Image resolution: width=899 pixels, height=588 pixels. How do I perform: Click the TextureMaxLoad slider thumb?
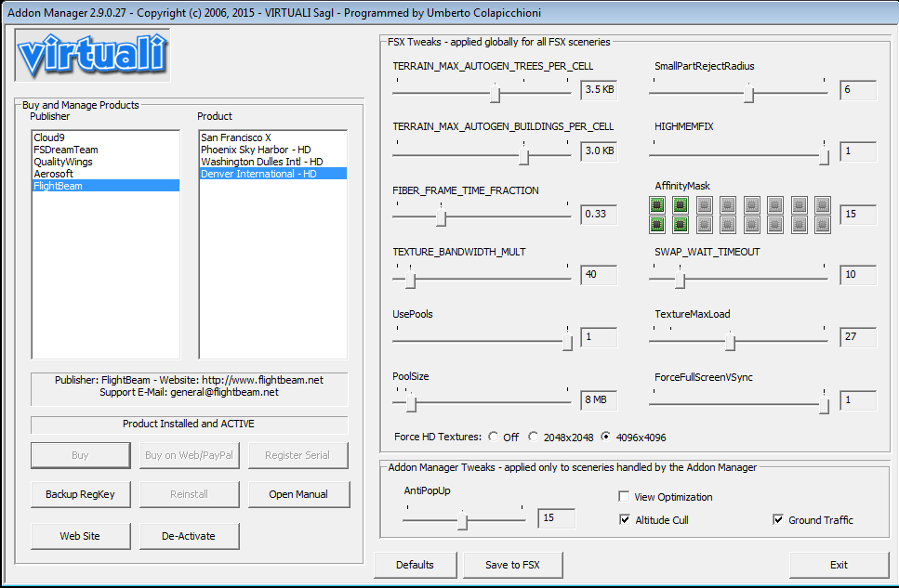click(x=730, y=341)
